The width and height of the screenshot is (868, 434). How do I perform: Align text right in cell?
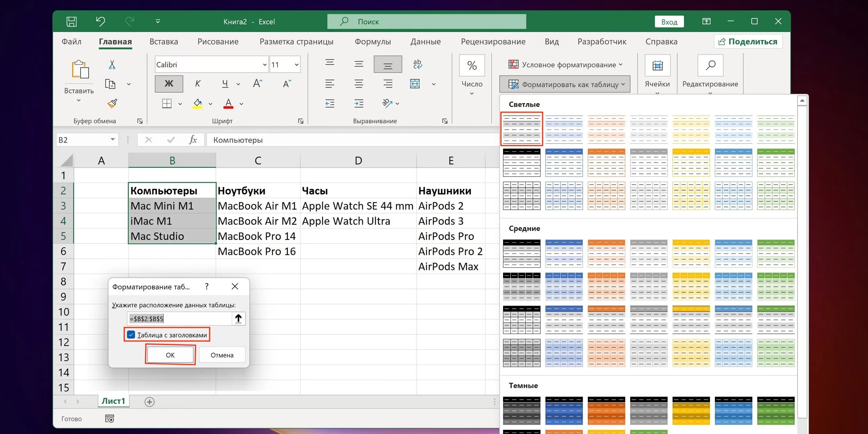388,84
